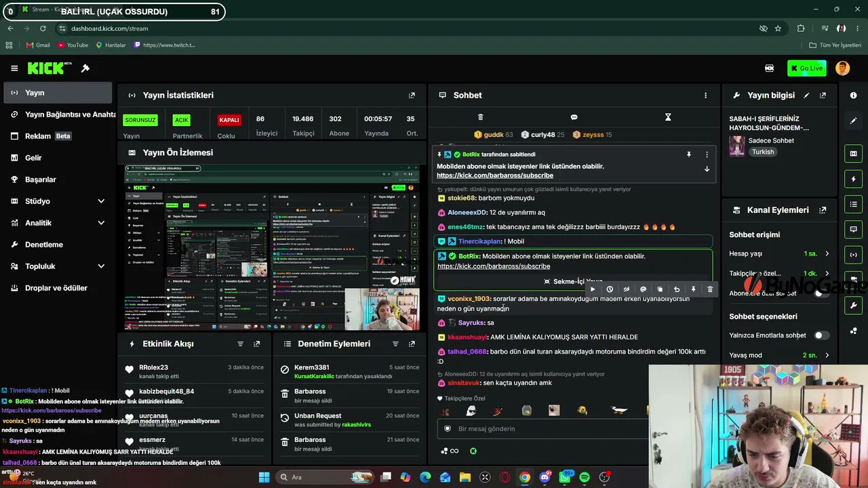868x488 pixels.
Task: Click the chat icon in the right sidebar
Action: (x=854, y=229)
